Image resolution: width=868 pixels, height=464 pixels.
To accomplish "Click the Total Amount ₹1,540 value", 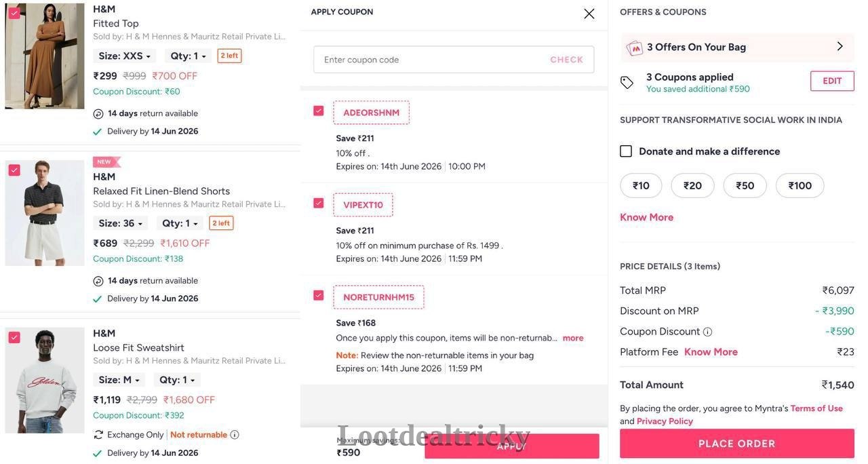I will [838, 385].
